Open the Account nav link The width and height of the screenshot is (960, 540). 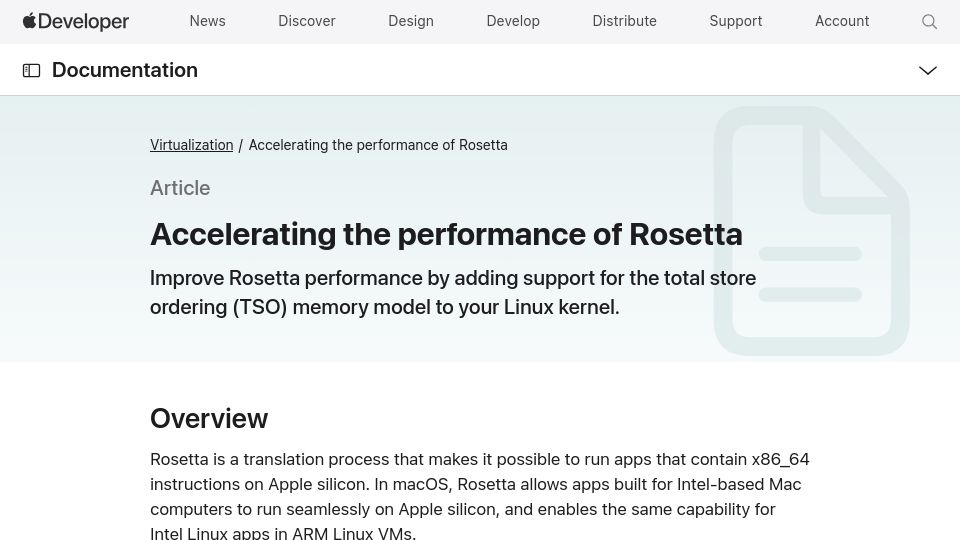[x=842, y=21]
